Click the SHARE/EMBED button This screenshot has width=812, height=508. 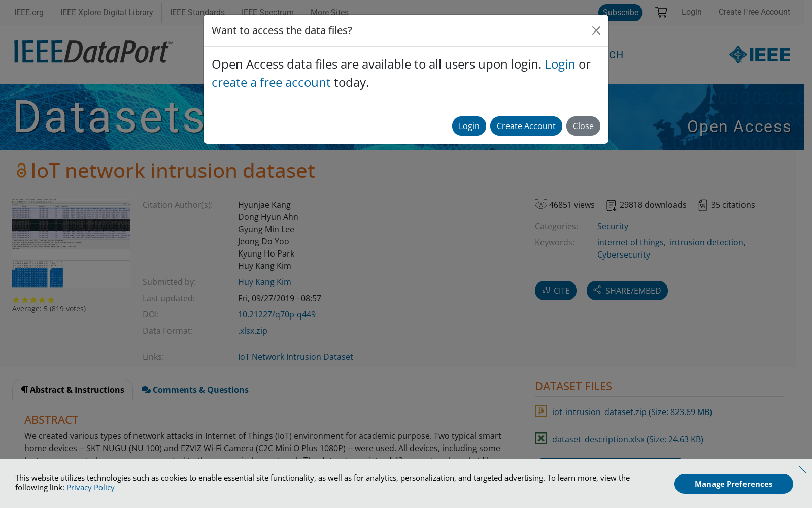(627, 291)
